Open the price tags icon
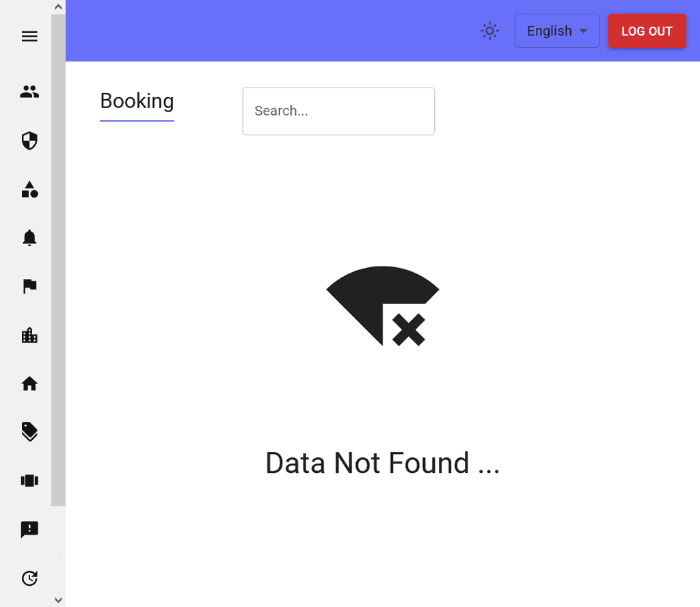The width and height of the screenshot is (700, 607). (x=29, y=431)
